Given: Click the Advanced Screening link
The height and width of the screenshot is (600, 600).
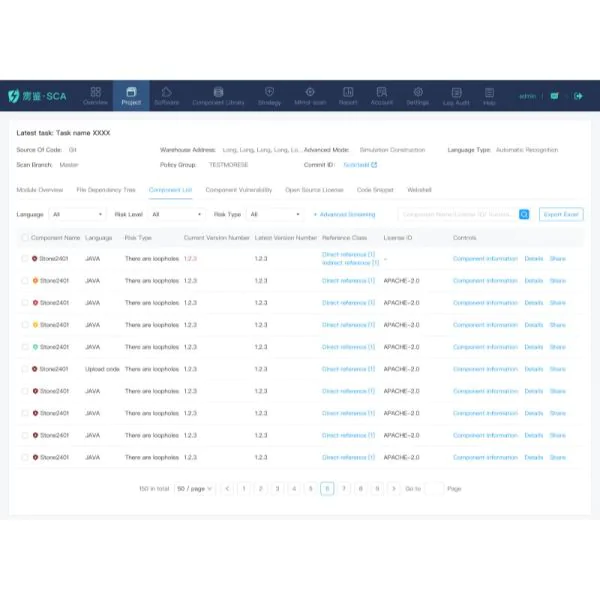Looking at the screenshot, I should point(345,214).
